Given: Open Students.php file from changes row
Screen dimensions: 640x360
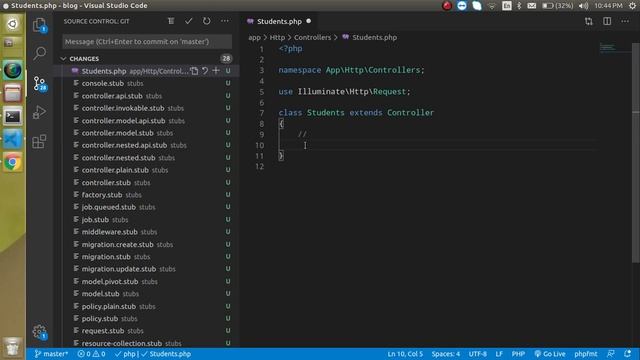Looking at the screenshot, I should (195, 71).
